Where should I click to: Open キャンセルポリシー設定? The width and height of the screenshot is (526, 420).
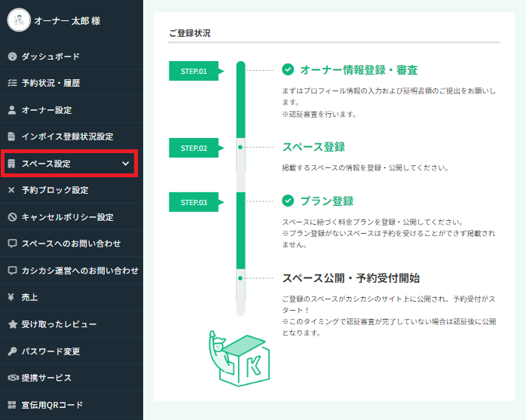(x=72, y=217)
